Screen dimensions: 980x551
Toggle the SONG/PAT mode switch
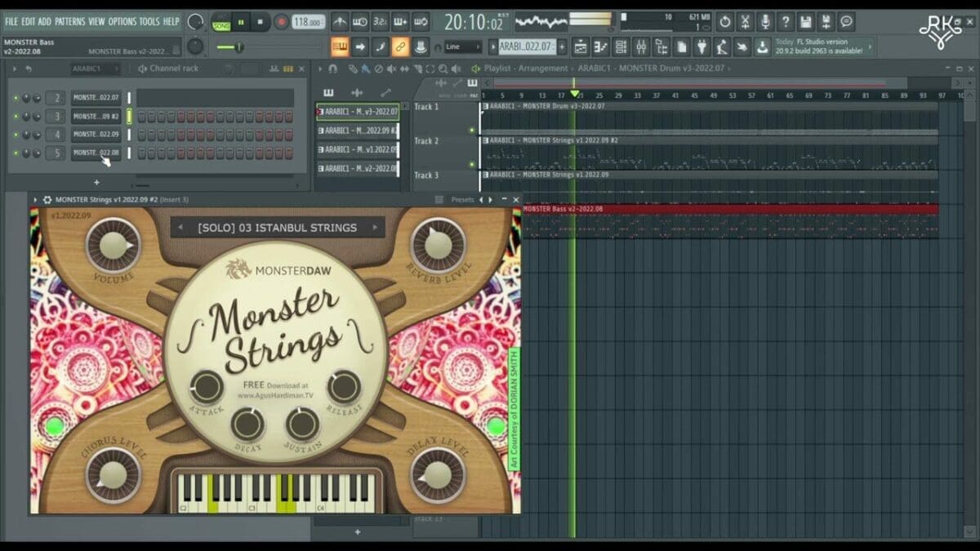220,22
